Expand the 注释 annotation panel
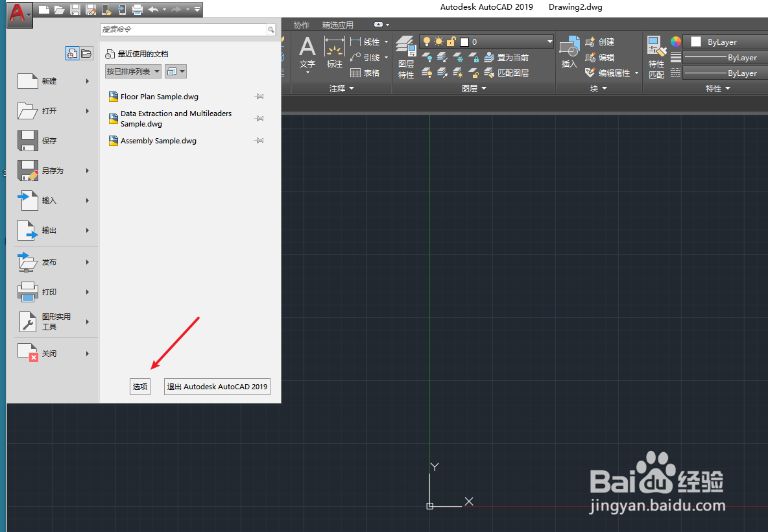The width and height of the screenshot is (768, 532). [341, 88]
